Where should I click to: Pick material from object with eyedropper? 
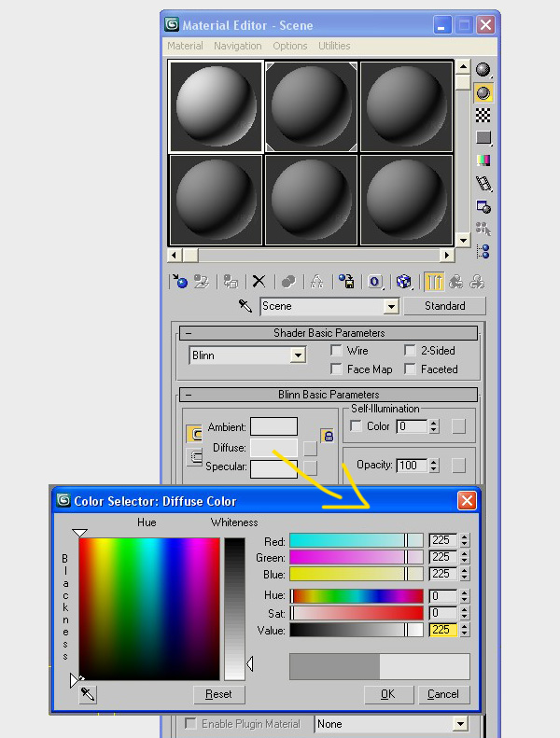tap(245, 306)
